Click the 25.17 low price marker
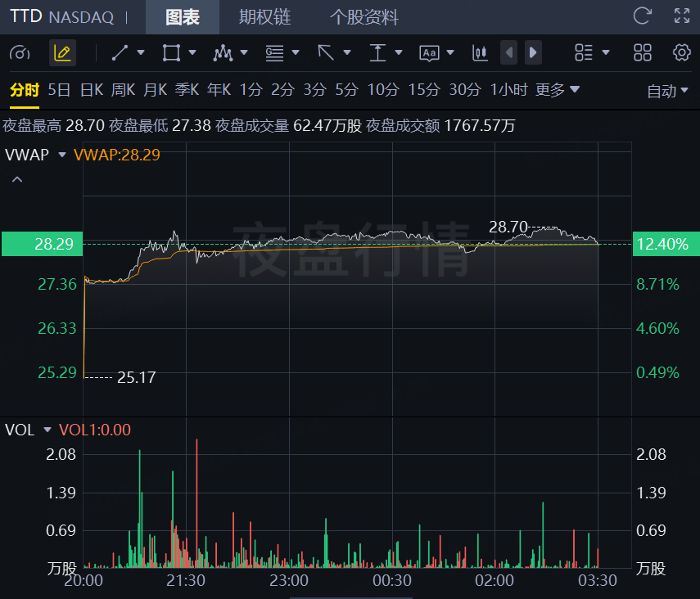Viewport: 700px width, 599px height. click(x=136, y=377)
